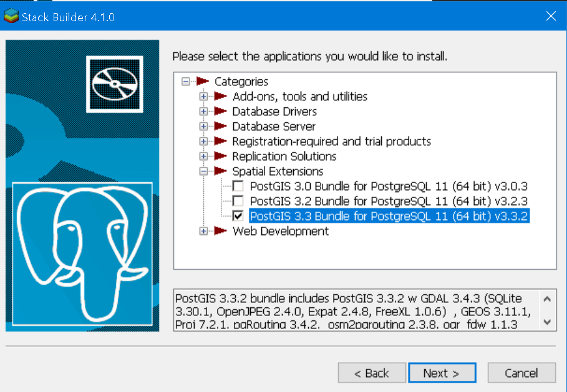The width and height of the screenshot is (567, 392).
Task: Proceed with the Next button
Action: click(442, 373)
